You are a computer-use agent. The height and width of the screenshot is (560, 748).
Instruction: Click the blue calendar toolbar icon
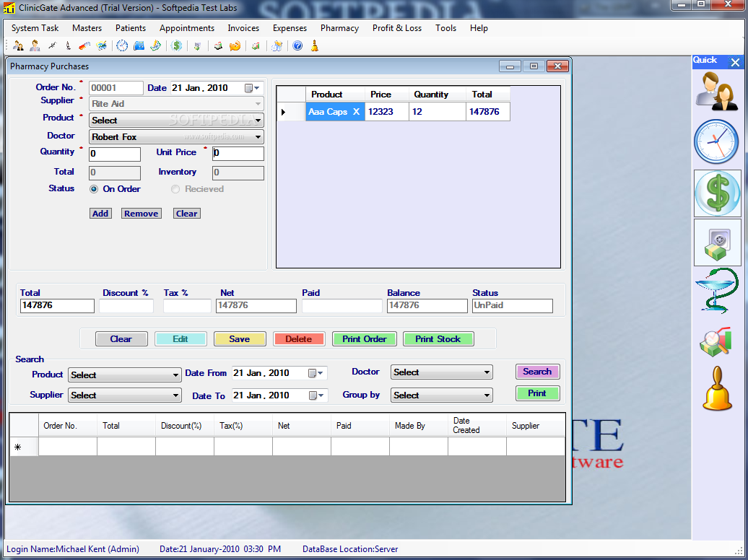click(139, 45)
